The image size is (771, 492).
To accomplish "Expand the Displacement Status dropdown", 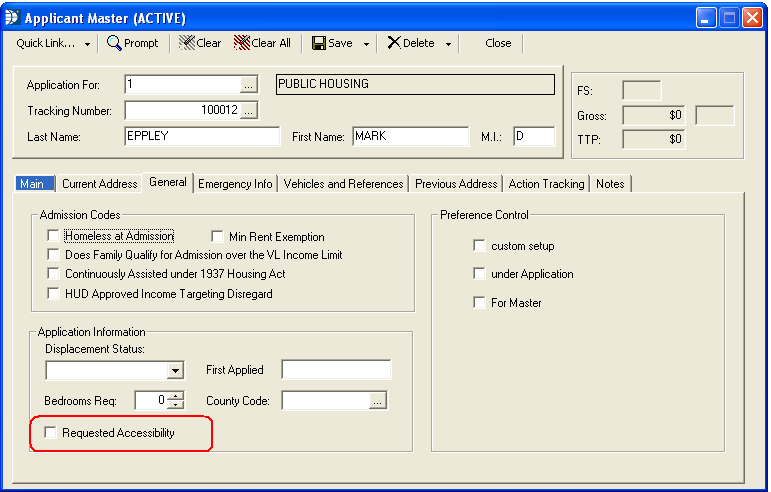I will (x=175, y=371).
